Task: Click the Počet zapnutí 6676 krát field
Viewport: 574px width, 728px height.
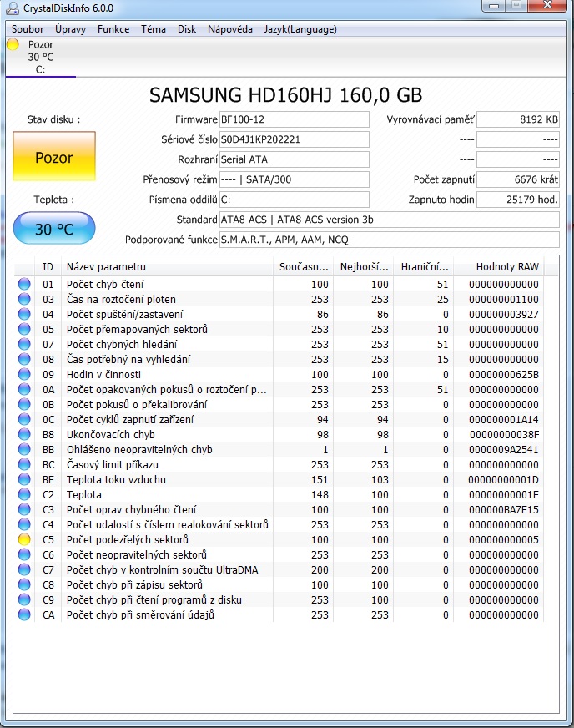Action: [518, 179]
